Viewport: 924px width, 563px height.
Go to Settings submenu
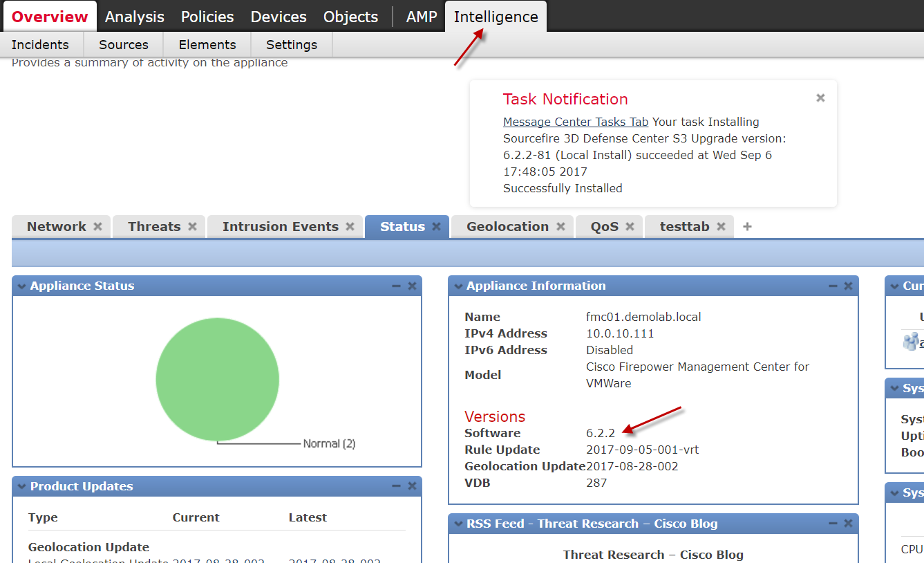pos(292,45)
